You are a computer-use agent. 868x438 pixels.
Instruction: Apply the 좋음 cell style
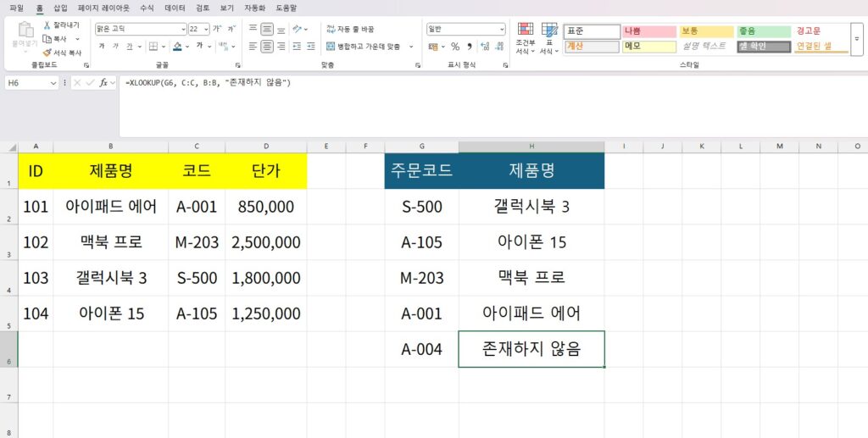(x=764, y=31)
